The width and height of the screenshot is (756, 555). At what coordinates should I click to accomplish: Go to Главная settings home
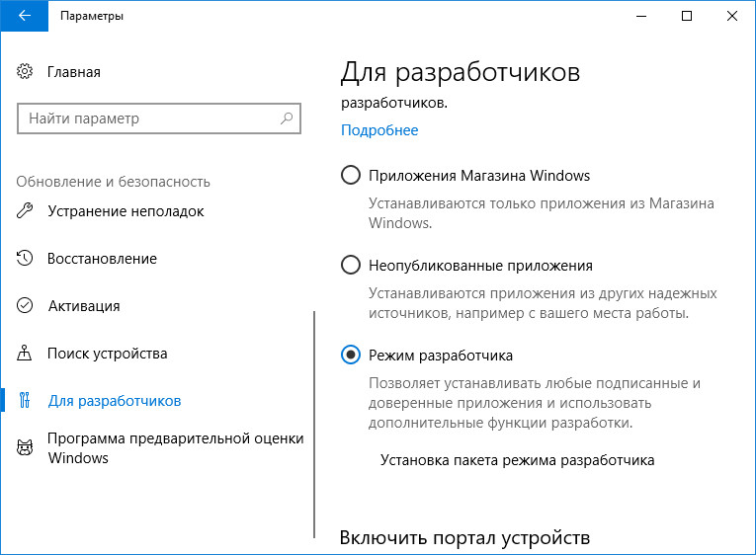click(74, 72)
